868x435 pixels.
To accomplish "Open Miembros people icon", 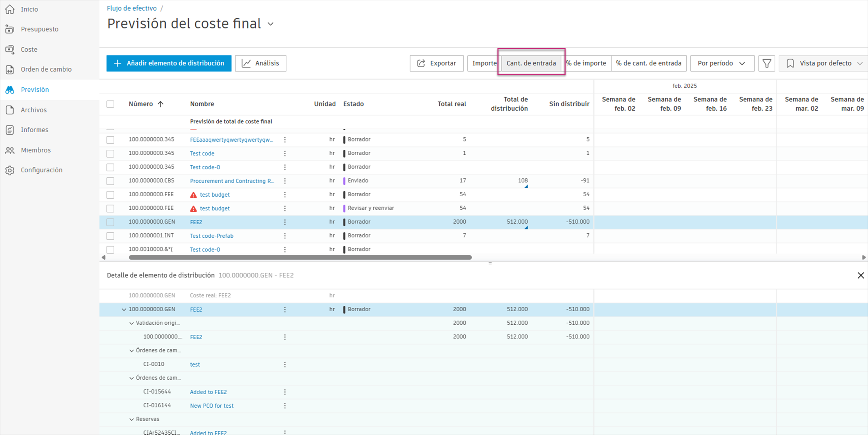I will 10,150.
